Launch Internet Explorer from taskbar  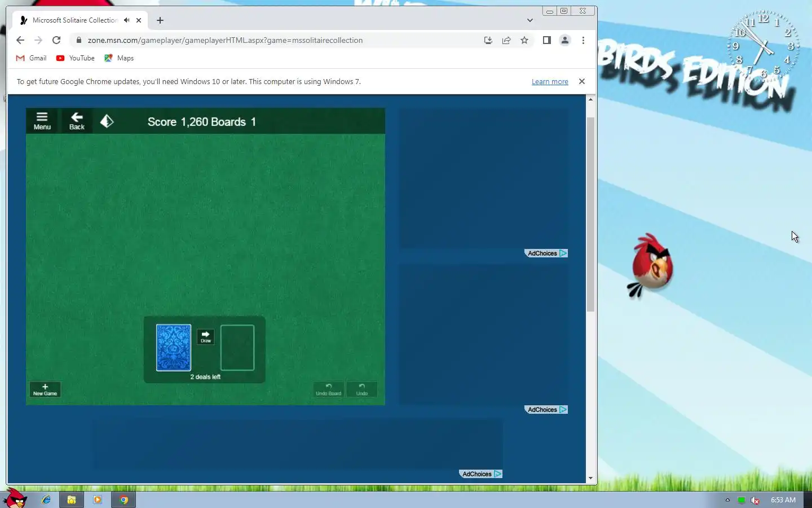point(46,500)
